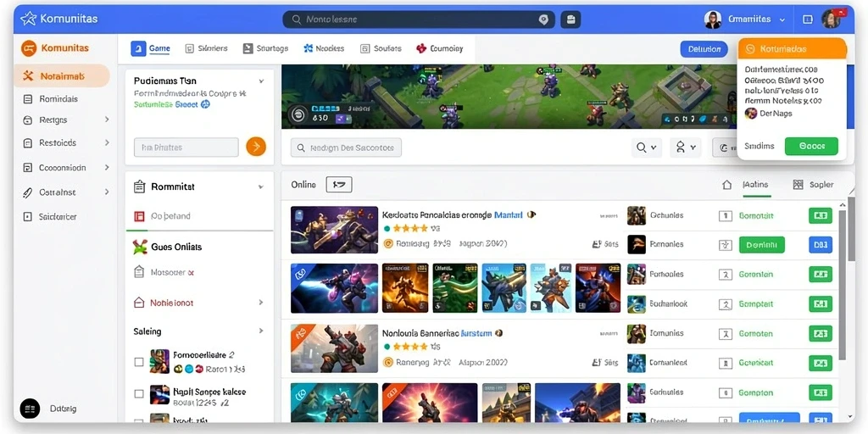Open the dark square icon beside header search
Screen dimensions: 868x434
[570, 19]
